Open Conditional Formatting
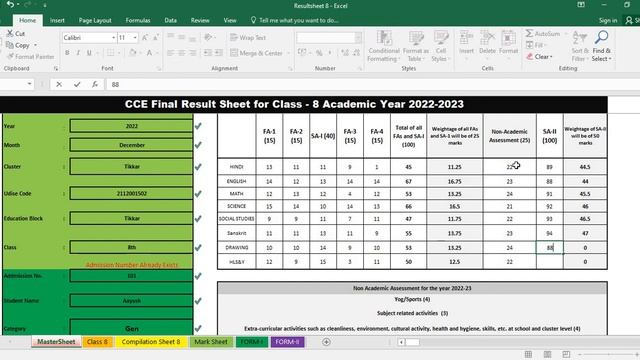The image size is (640, 360). 383,46
